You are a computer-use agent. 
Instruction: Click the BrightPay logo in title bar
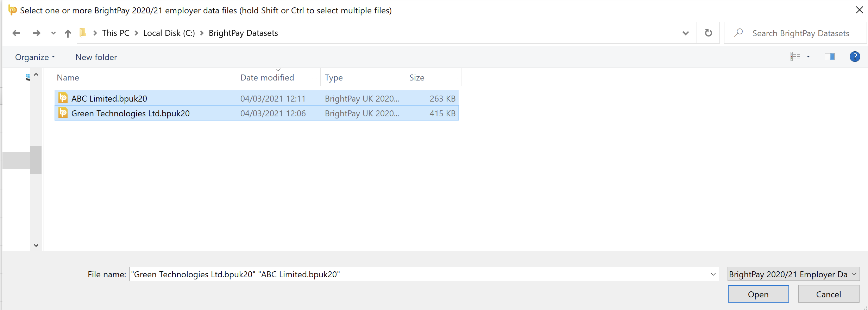tap(12, 10)
